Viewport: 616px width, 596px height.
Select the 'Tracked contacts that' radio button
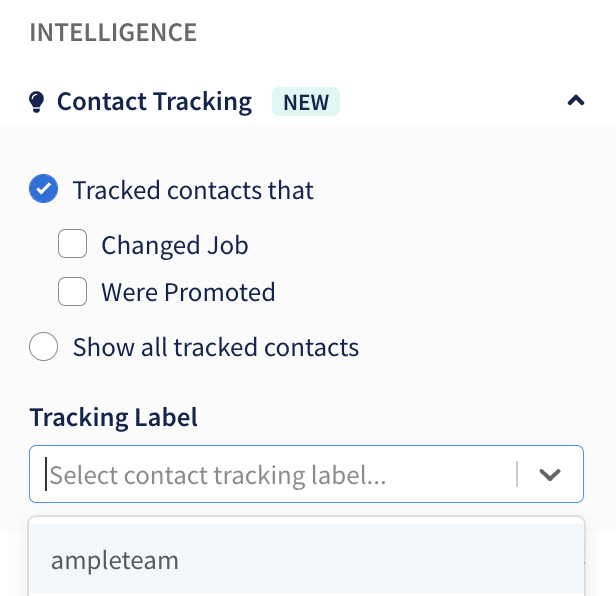coord(44,189)
